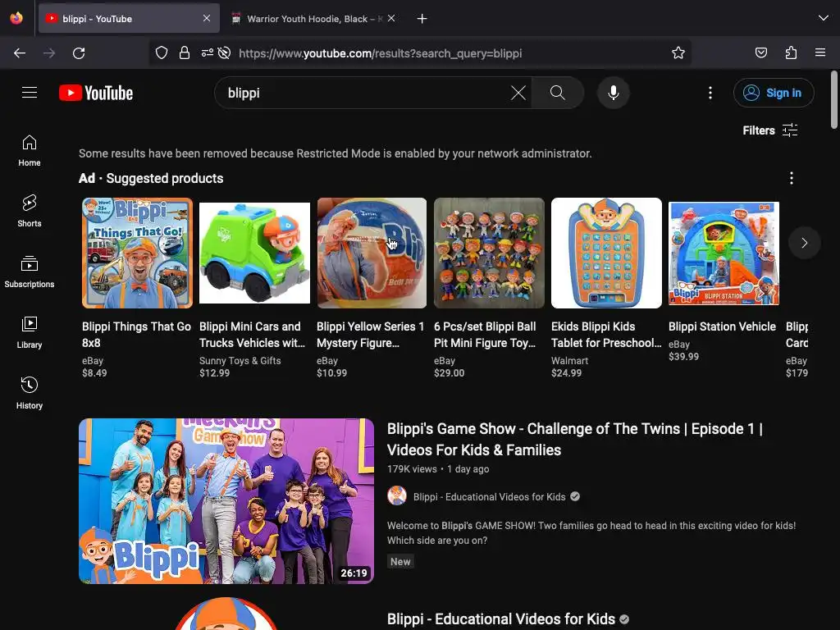Go forward using the browser forward arrow
This screenshot has height=630, width=840.
tap(49, 53)
